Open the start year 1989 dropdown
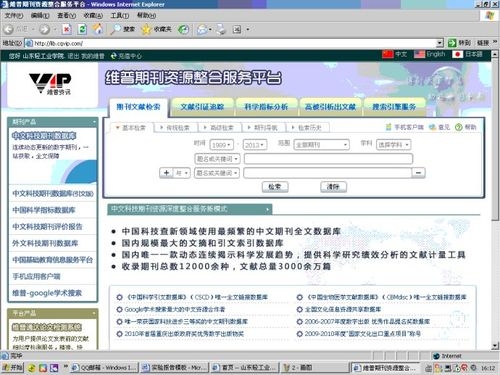 (x=222, y=145)
